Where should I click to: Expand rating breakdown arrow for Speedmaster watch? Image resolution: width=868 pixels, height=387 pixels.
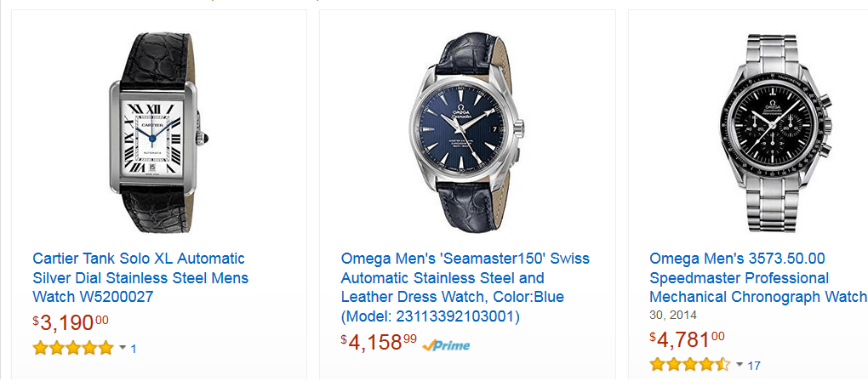740,365
